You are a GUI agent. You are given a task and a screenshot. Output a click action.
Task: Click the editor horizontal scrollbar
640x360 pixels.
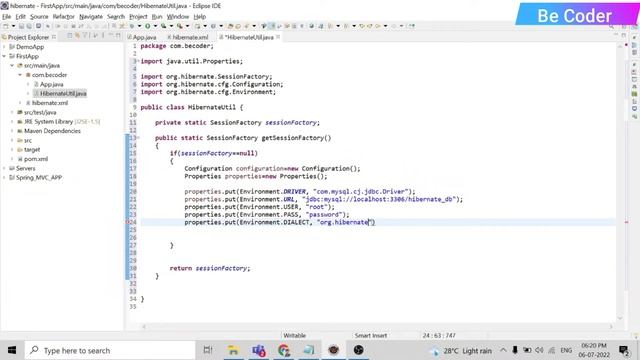[x=377, y=327]
